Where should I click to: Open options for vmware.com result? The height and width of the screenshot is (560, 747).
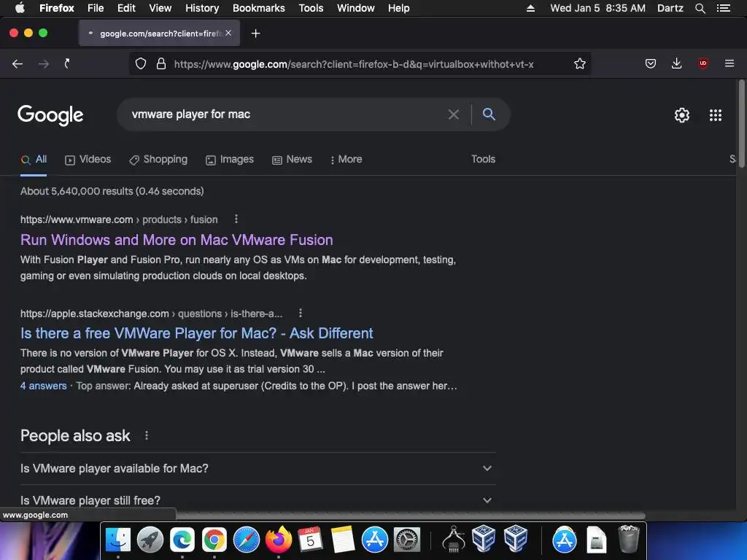236,219
